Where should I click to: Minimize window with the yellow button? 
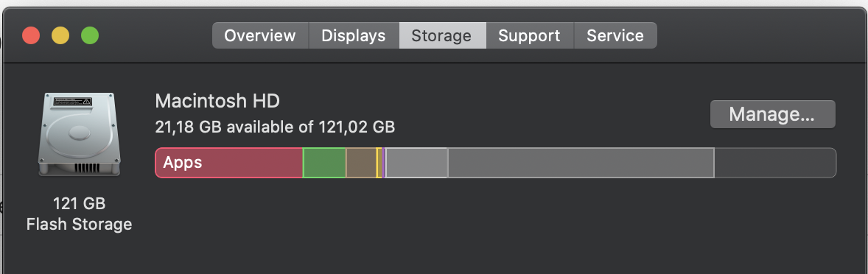coord(60,36)
